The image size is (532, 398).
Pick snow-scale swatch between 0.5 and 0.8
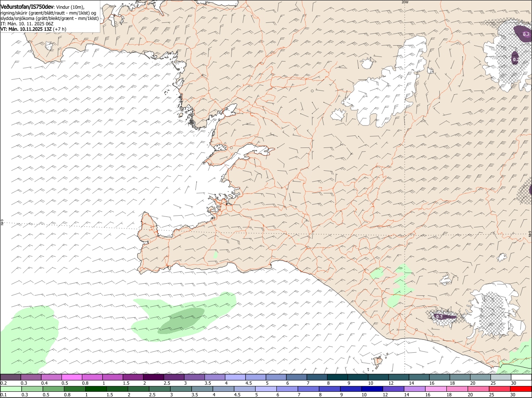click(x=71, y=377)
